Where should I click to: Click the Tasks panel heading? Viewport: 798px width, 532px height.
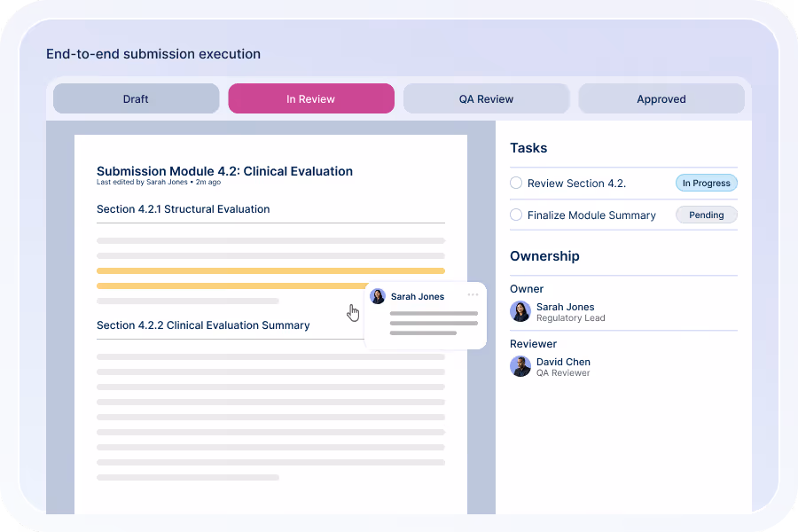pos(528,148)
